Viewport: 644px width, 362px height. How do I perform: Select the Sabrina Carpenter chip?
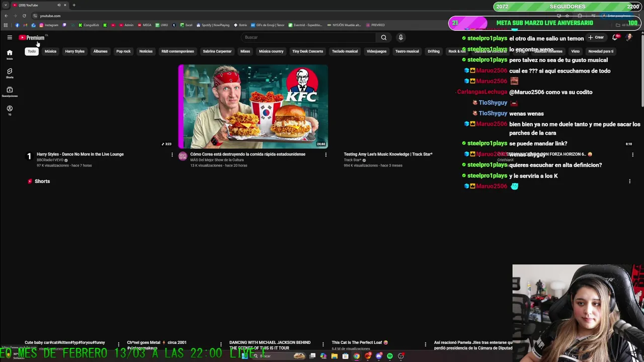coord(217,51)
